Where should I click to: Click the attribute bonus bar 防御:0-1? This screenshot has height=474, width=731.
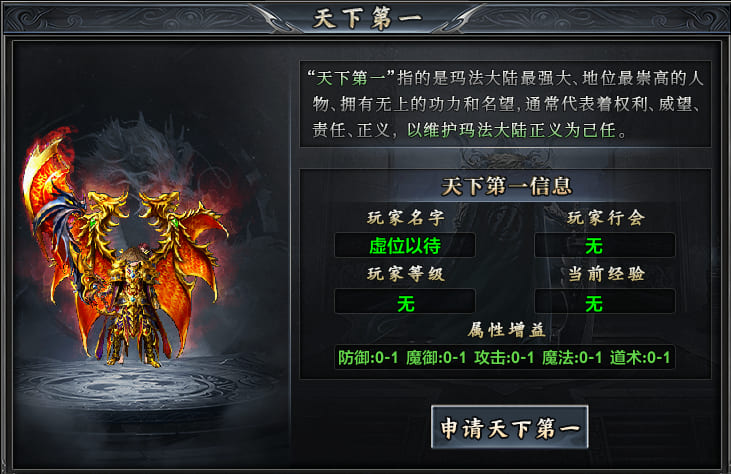(x=504, y=357)
